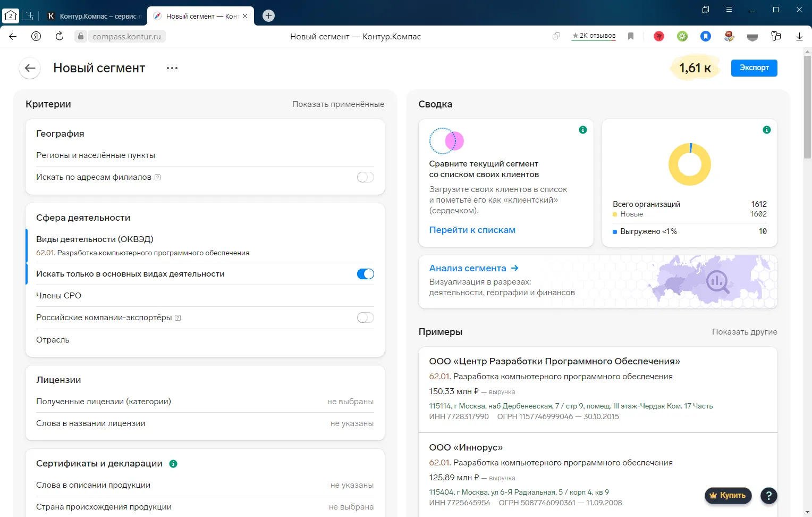Click the green round extension icon
Viewport: 812px width, 517px height.
[x=682, y=36]
